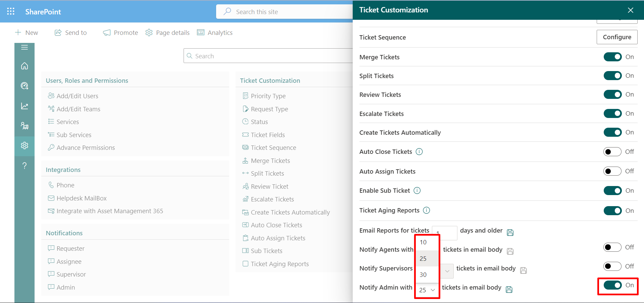Disable Notify Admin toggle

pos(613,285)
